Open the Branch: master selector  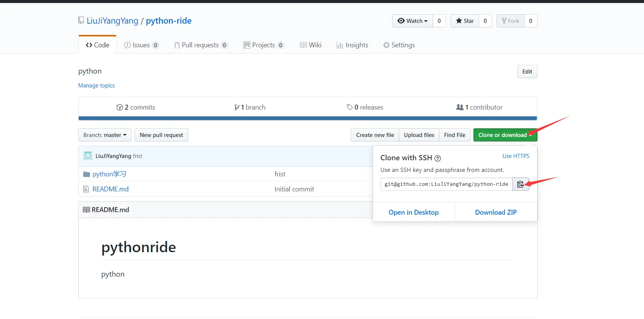click(105, 135)
